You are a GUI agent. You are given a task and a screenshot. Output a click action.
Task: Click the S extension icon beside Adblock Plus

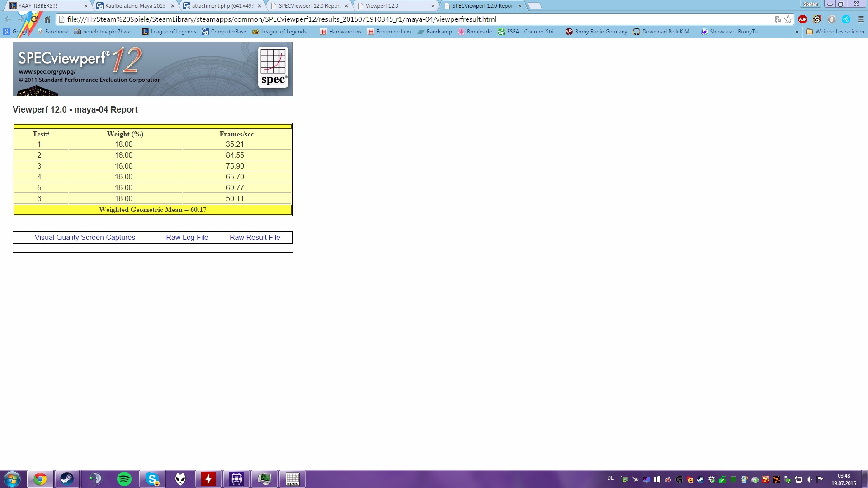click(x=817, y=19)
